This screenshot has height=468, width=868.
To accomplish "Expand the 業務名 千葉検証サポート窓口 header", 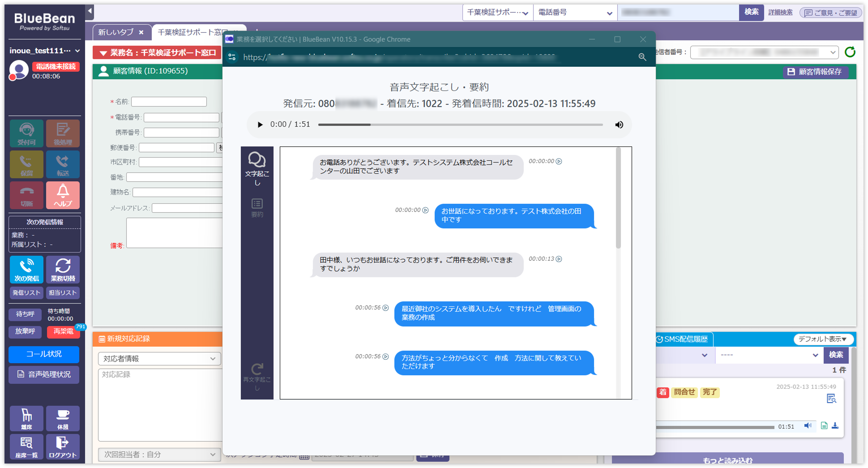I will [157, 53].
